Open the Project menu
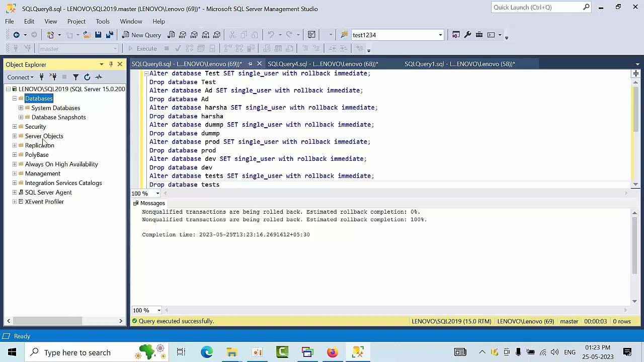 tap(76, 21)
